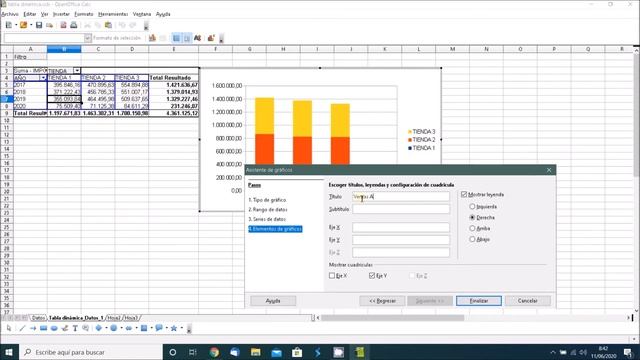Select the Izquierda legend position
This screenshot has height=360, width=640.
click(x=472, y=207)
